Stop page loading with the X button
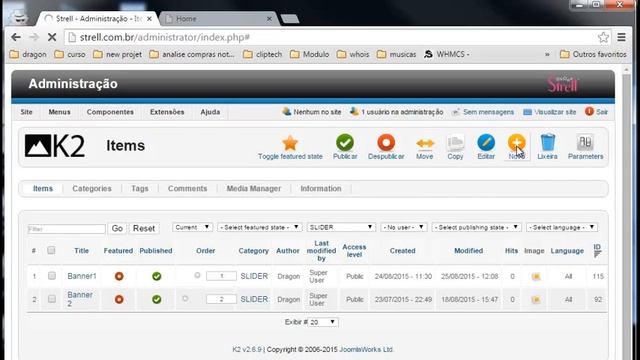 click(52, 37)
